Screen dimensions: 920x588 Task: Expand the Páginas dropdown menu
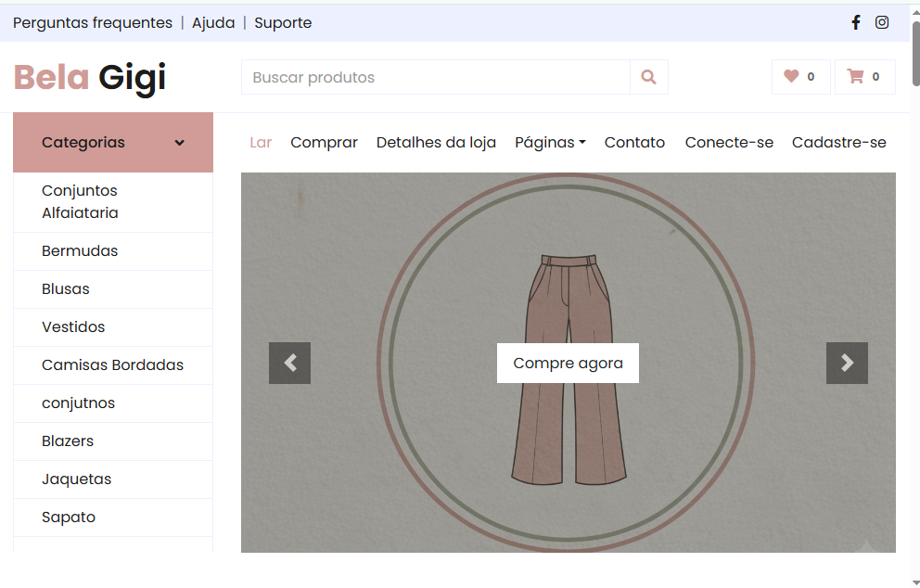pyautogui.click(x=550, y=143)
